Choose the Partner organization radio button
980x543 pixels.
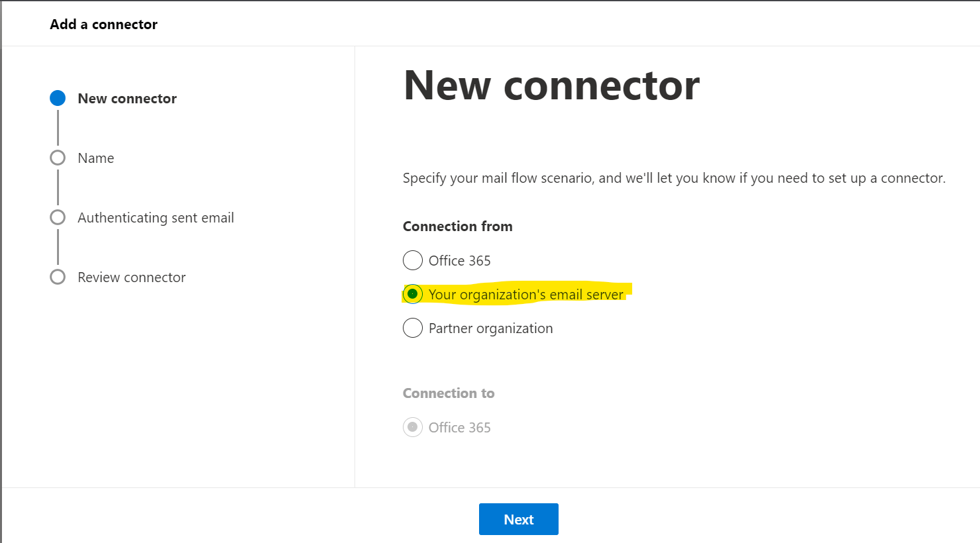coord(413,328)
